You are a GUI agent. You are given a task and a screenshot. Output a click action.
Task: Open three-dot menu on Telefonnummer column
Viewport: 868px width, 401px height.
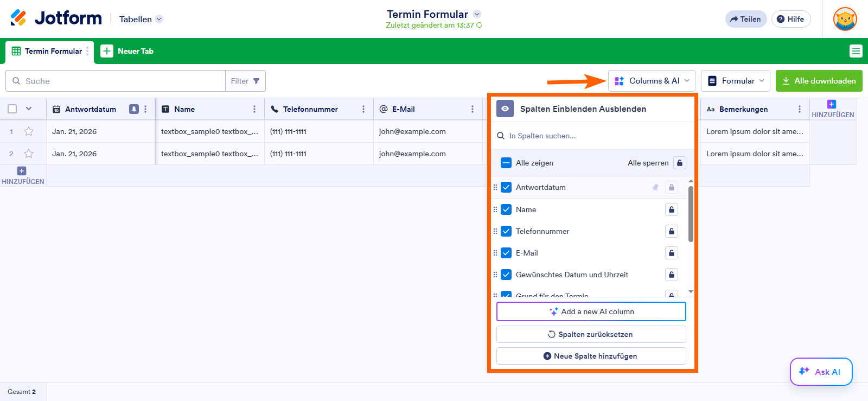click(x=363, y=109)
